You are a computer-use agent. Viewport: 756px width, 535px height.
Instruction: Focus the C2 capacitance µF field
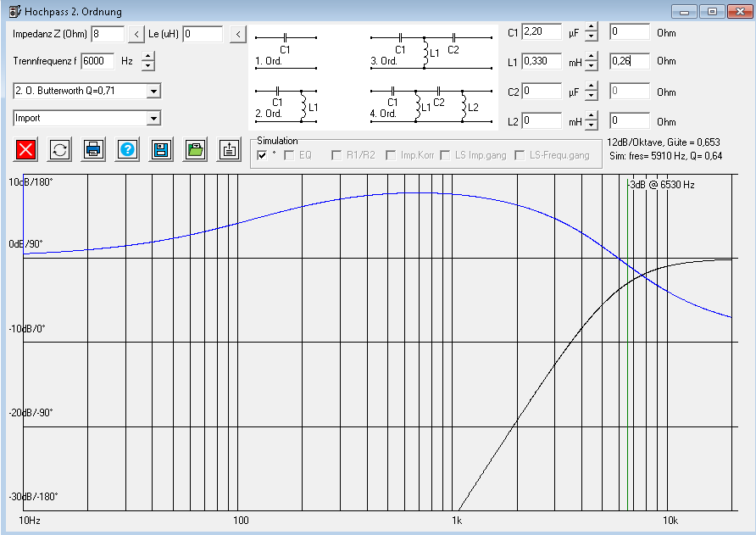[x=542, y=92]
